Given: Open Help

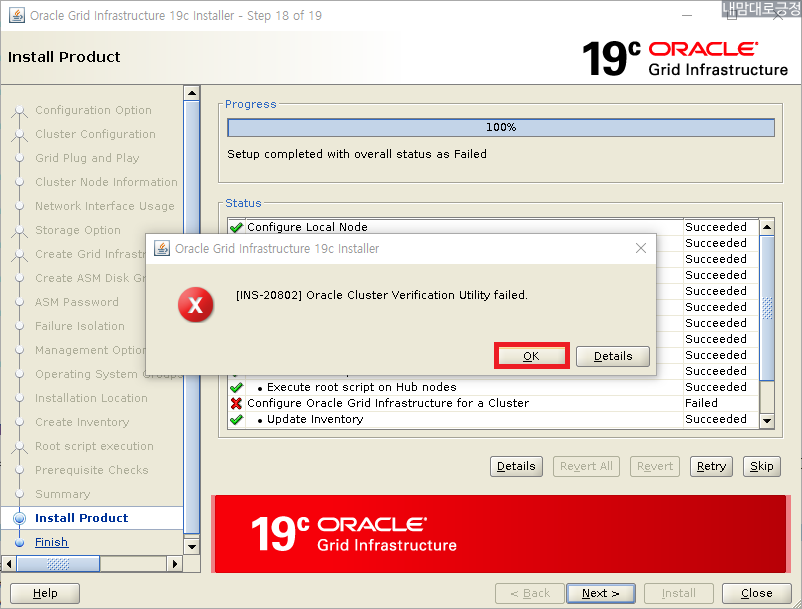Looking at the screenshot, I should coord(45,593).
